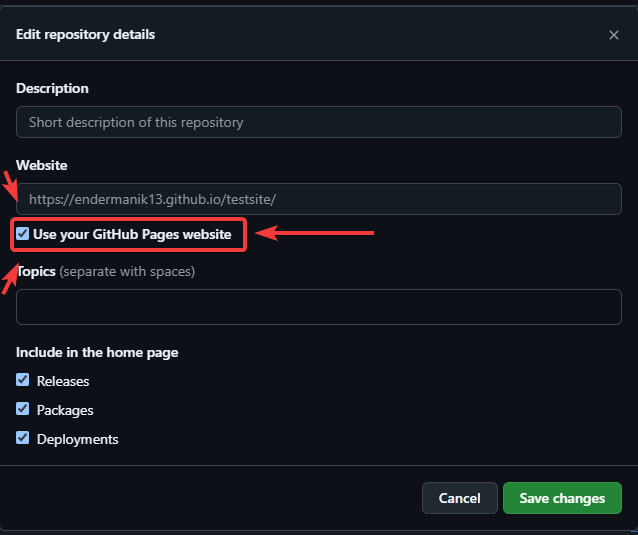Click the Website field label
Image resolution: width=638 pixels, height=535 pixels.
pyautogui.click(x=42, y=165)
